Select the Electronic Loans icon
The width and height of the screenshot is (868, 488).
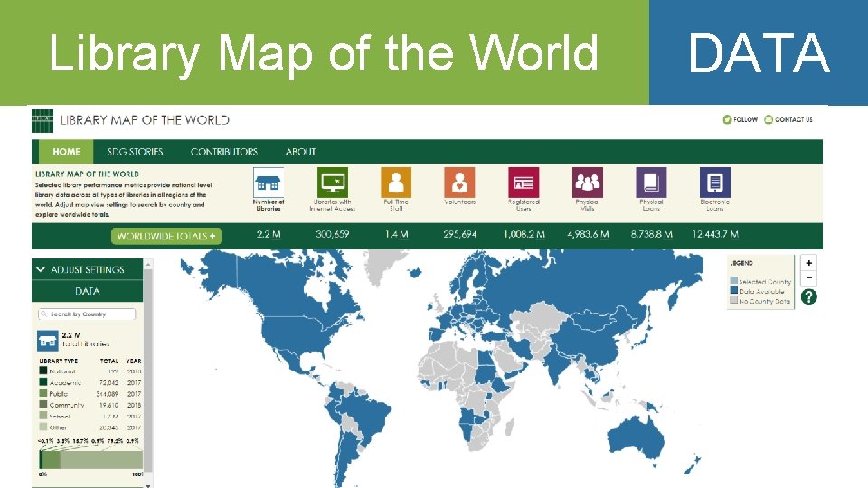[714, 183]
